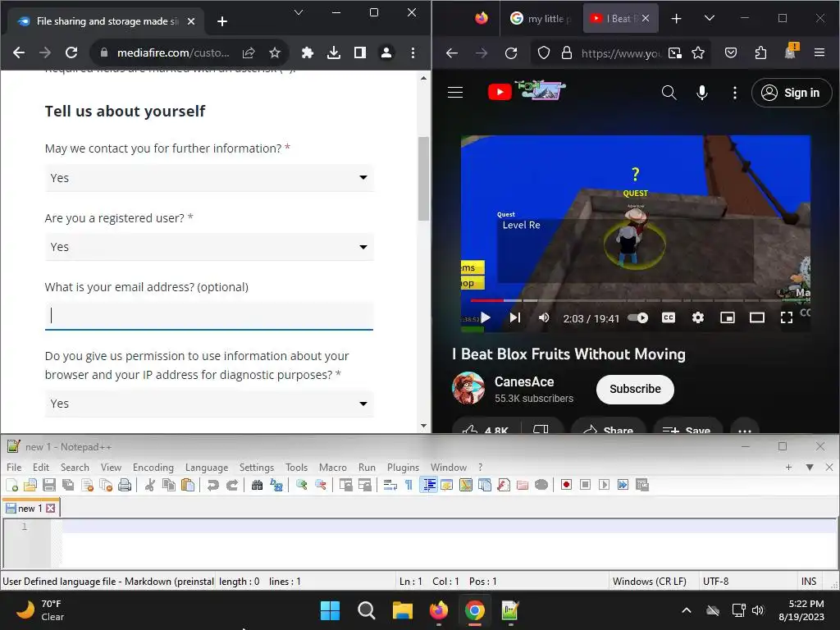Click New file icon in Notepad++ toolbar

[x=11, y=485]
